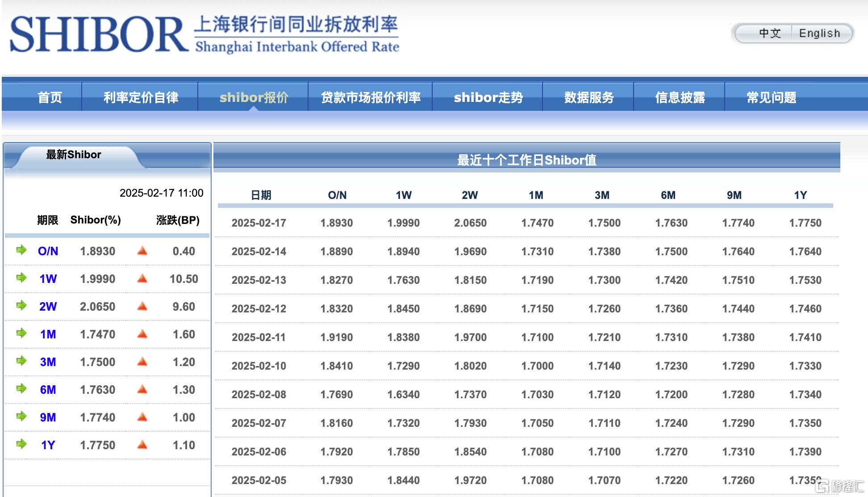Click the 2025-02-10 date cell
868x497 pixels.
(259, 366)
